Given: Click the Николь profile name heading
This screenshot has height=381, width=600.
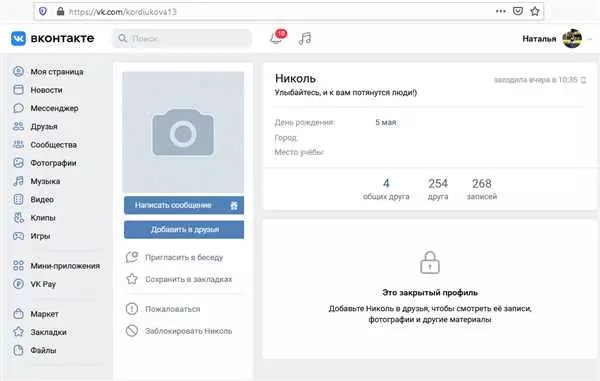Looking at the screenshot, I should pyautogui.click(x=295, y=78).
